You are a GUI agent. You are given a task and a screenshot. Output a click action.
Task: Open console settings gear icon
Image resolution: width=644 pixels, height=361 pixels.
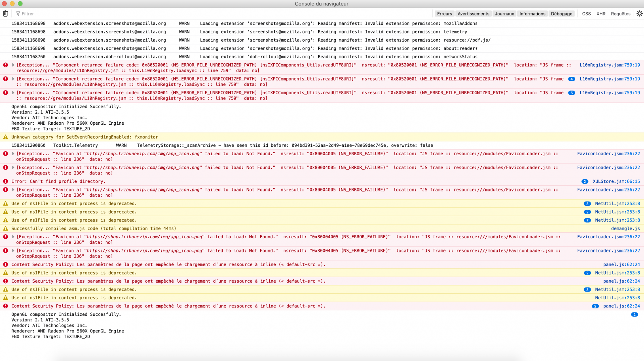[639, 14]
